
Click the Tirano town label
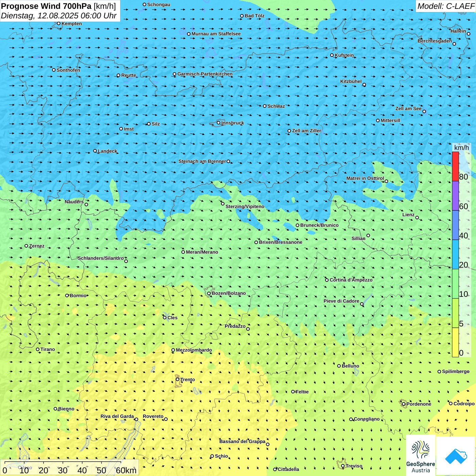[x=47, y=349]
